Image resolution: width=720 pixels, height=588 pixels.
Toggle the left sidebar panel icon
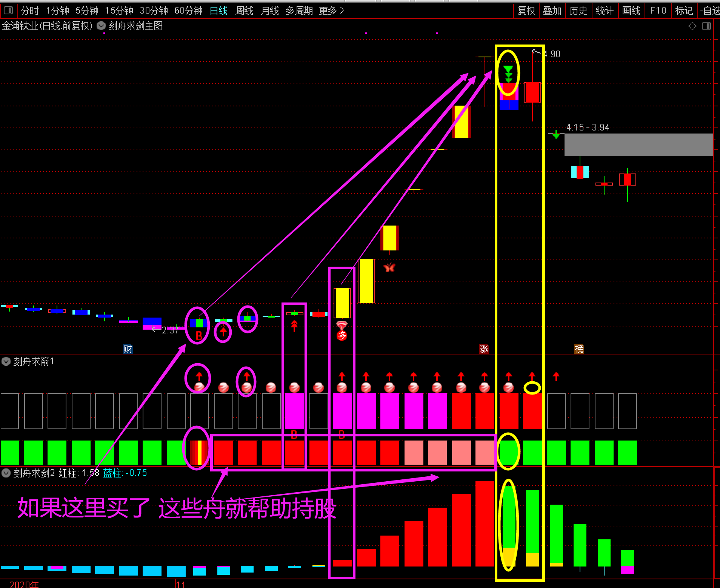tap(8, 10)
